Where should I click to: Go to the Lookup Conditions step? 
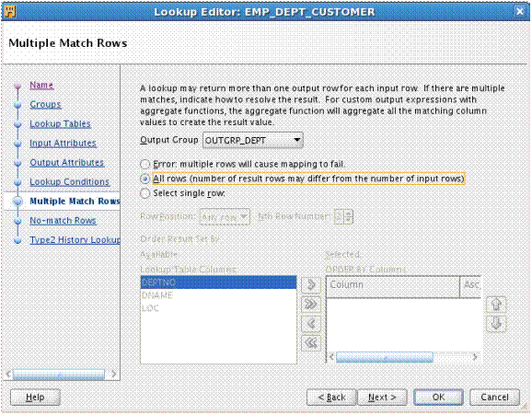(x=69, y=181)
